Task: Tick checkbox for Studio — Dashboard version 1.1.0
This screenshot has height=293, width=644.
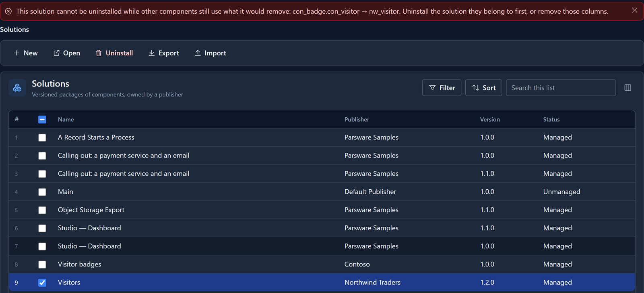Action: (x=42, y=228)
